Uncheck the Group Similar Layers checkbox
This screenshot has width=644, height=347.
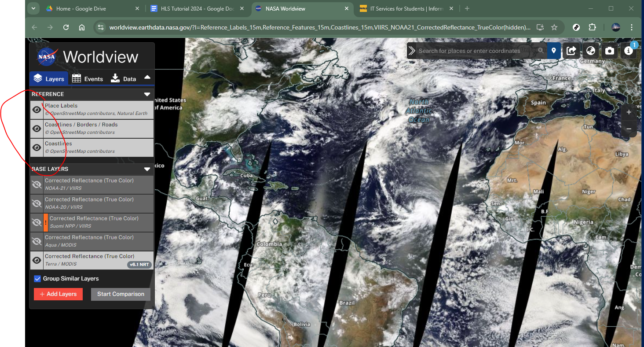(37, 279)
